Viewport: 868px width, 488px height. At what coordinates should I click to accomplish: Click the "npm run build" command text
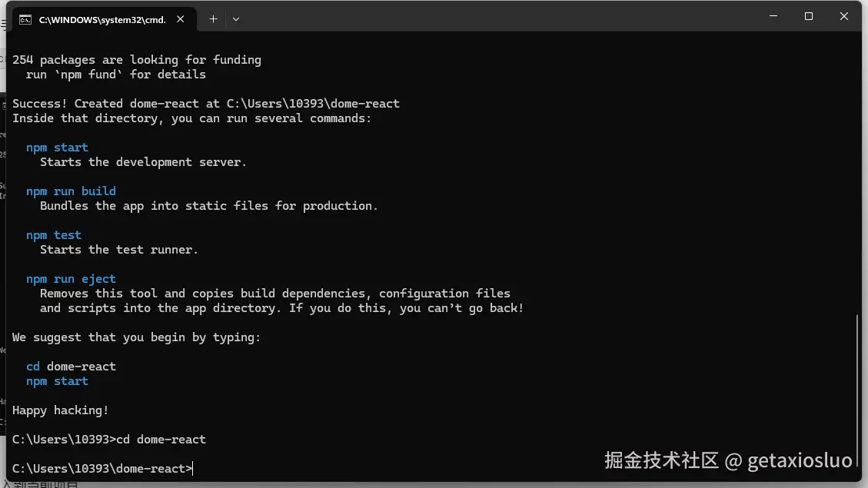click(71, 191)
